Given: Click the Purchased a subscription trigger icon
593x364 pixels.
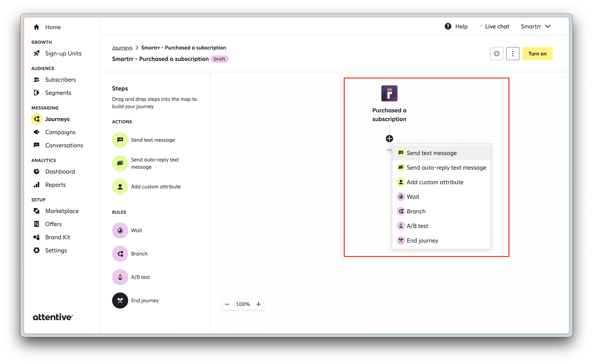Looking at the screenshot, I should [x=389, y=93].
